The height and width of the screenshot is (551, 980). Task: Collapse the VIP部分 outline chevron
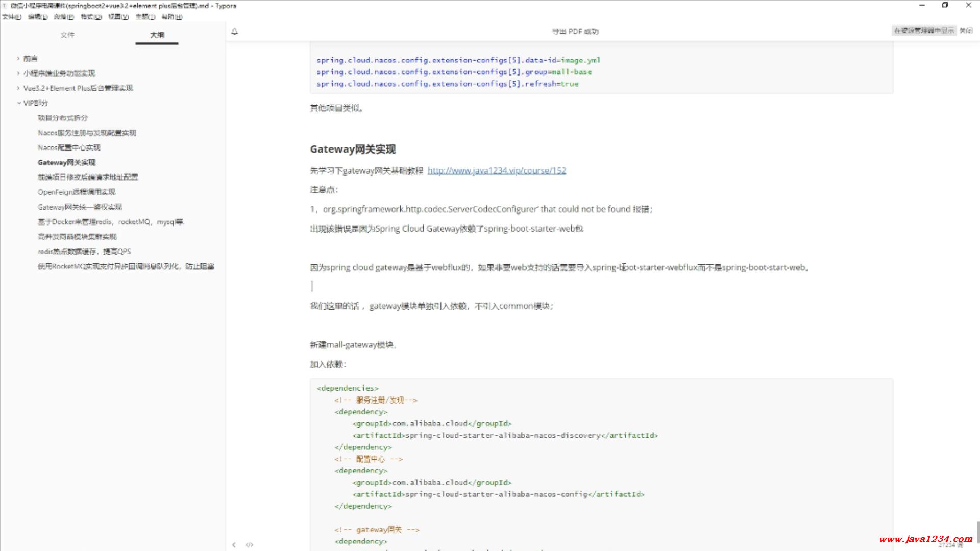point(19,103)
